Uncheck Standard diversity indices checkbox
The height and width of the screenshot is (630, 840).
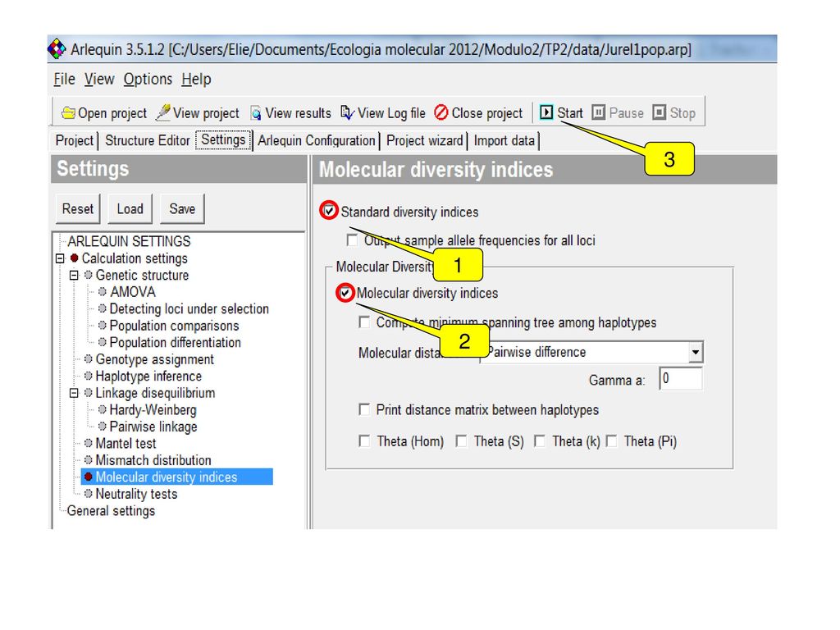[329, 211]
